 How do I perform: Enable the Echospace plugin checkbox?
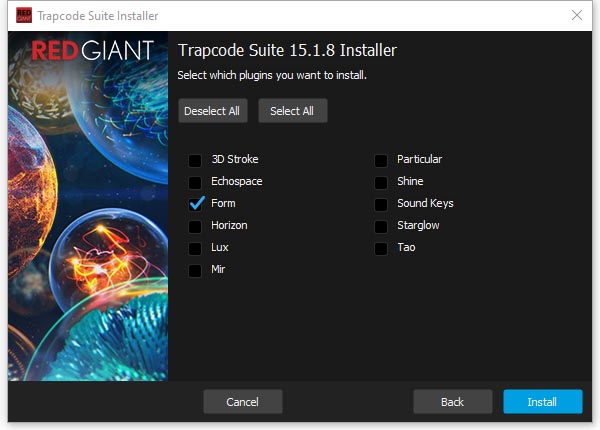click(195, 182)
